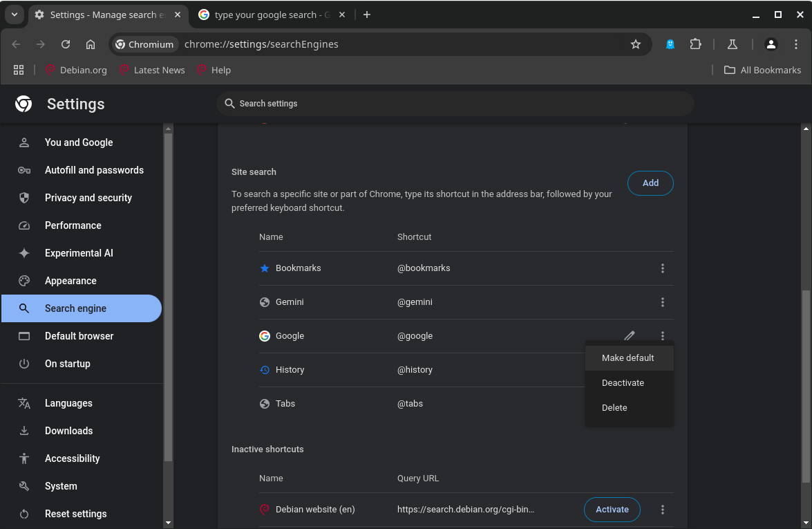Screen dimensions: 812x529
Task: Open the Debian.org bookmark
Action: [x=76, y=70]
